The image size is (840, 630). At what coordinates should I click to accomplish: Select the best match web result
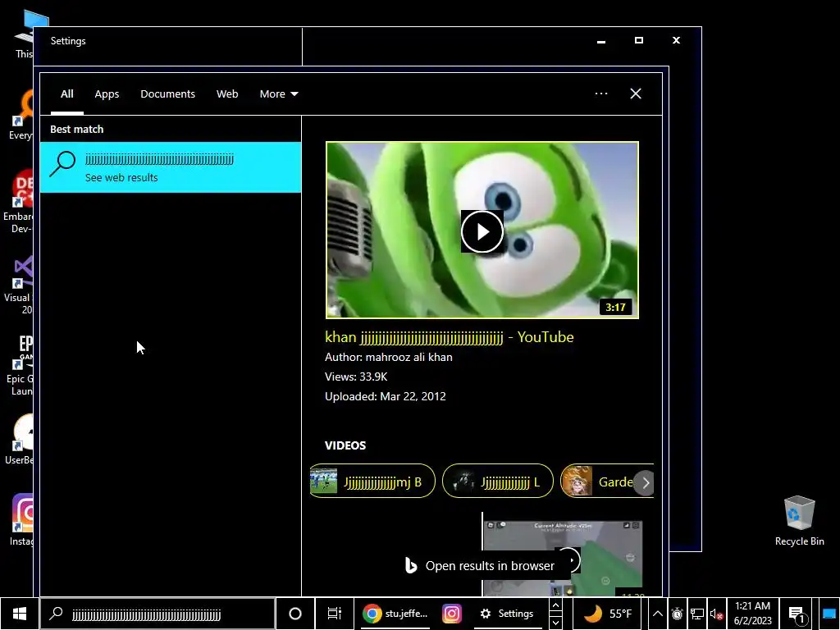171,167
